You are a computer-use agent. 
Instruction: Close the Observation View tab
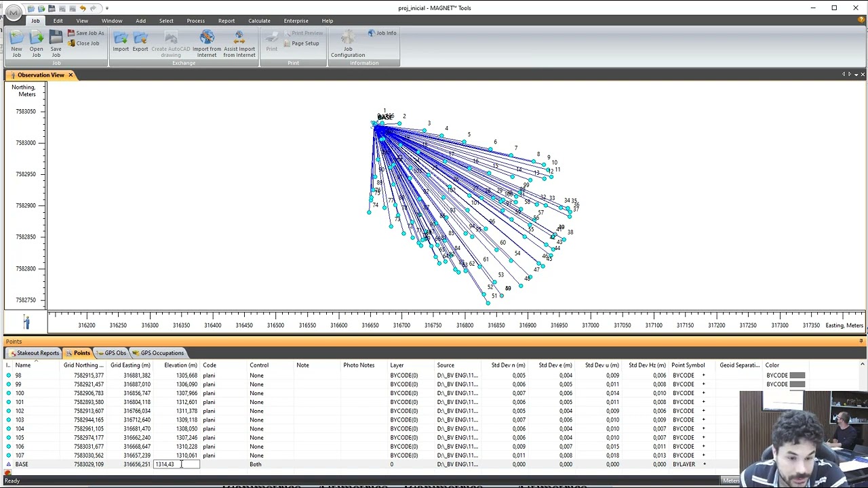click(x=71, y=75)
